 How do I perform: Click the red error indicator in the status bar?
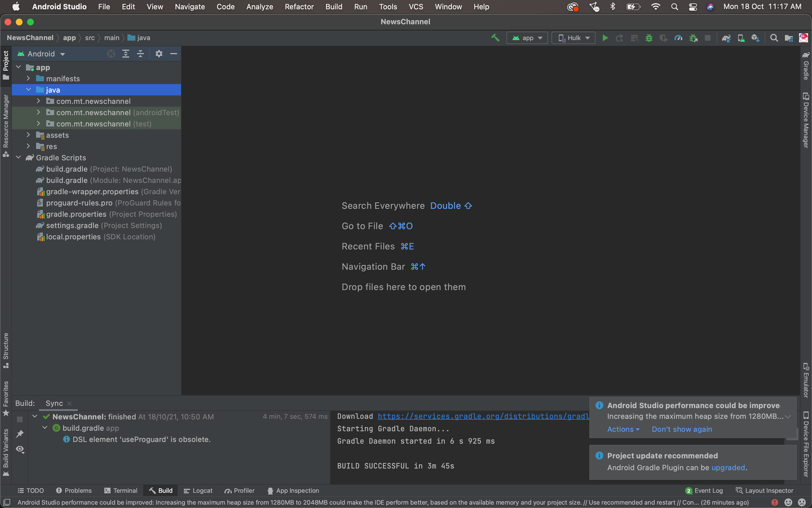coord(774,502)
